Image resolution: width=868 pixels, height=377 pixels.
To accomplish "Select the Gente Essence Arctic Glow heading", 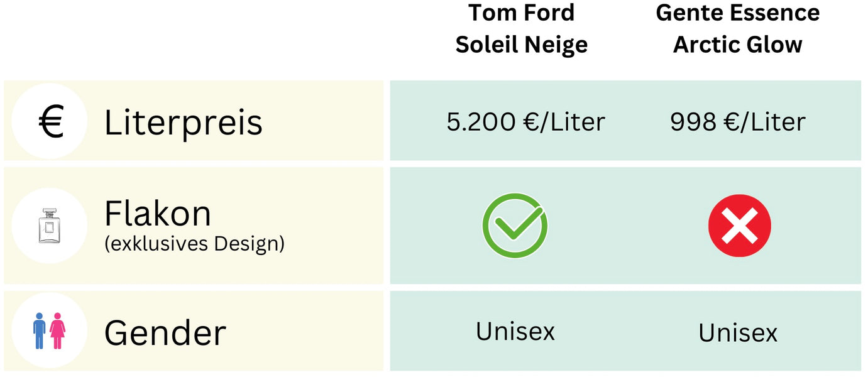I will (x=738, y=28).
